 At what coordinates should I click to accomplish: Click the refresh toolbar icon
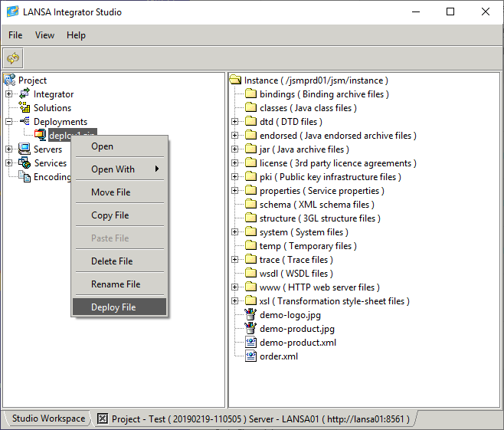click(13, 58)
